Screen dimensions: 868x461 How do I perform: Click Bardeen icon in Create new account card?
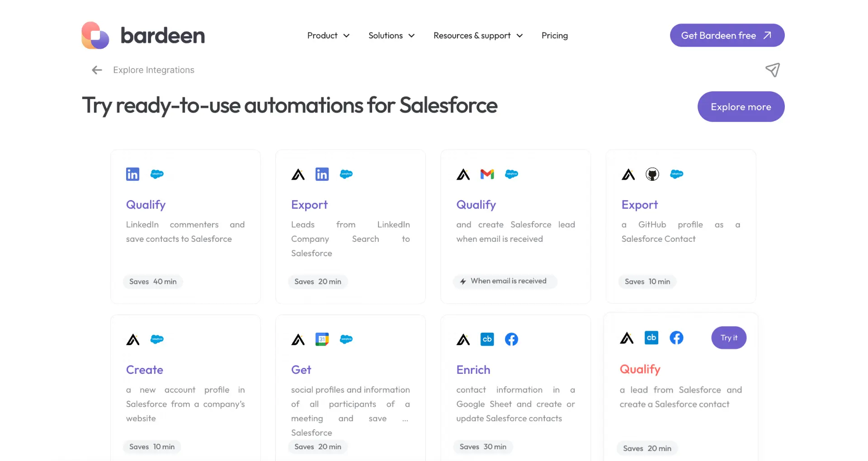point(133,339)
